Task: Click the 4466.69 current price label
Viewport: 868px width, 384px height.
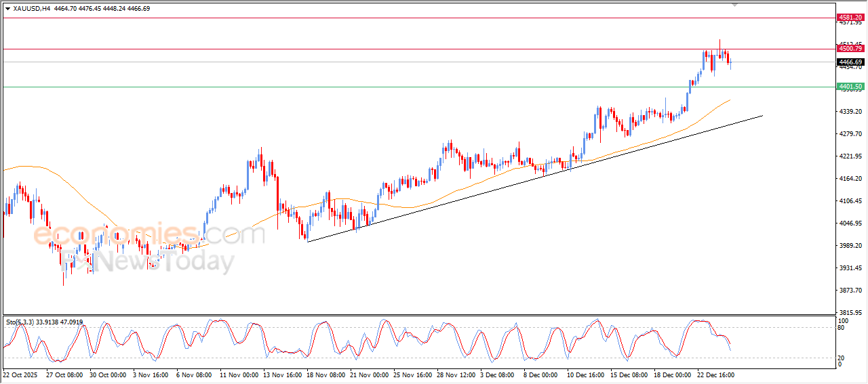Action: pos(850,62)
